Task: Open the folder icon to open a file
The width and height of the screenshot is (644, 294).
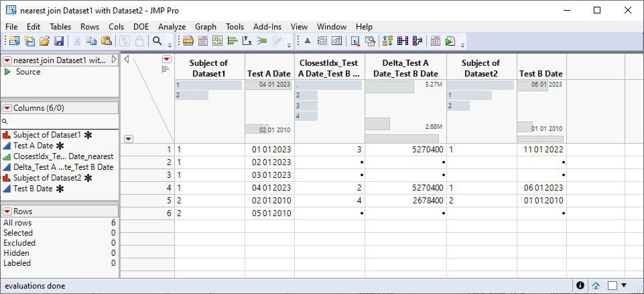Action: point(44,41)
